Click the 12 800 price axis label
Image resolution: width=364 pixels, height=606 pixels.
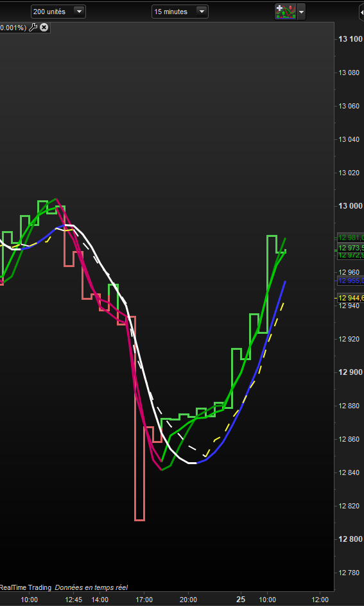point(351,539)
